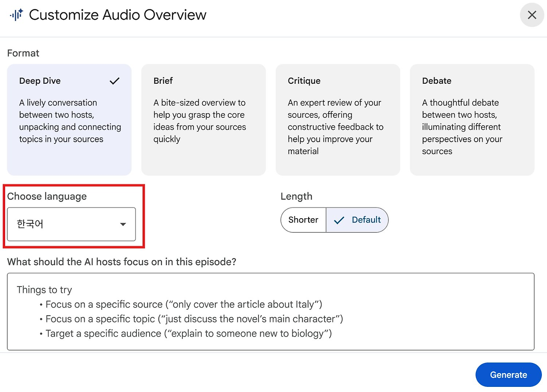Pick the Debate format card

(472, 120)
